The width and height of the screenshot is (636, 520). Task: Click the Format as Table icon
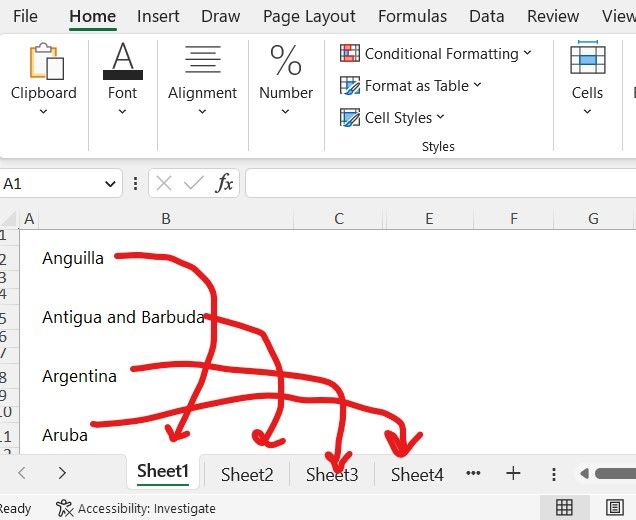coord(350,85)
